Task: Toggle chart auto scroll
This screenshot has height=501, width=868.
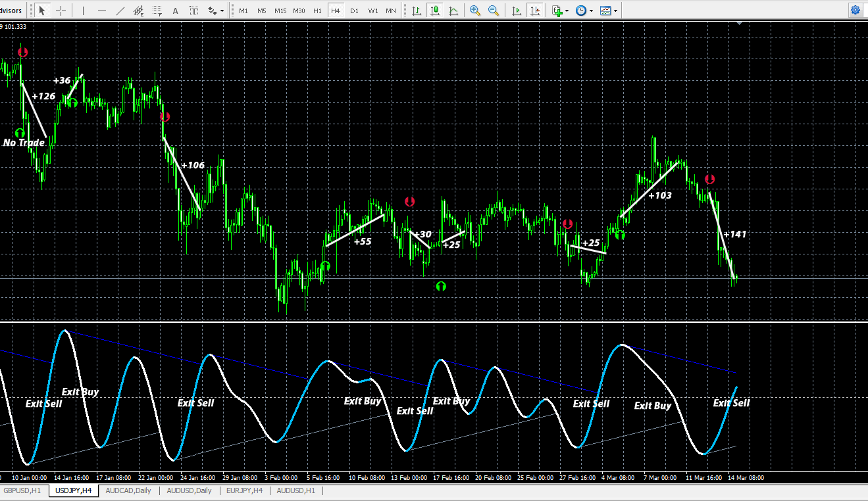Action: (x=517, y=11)
